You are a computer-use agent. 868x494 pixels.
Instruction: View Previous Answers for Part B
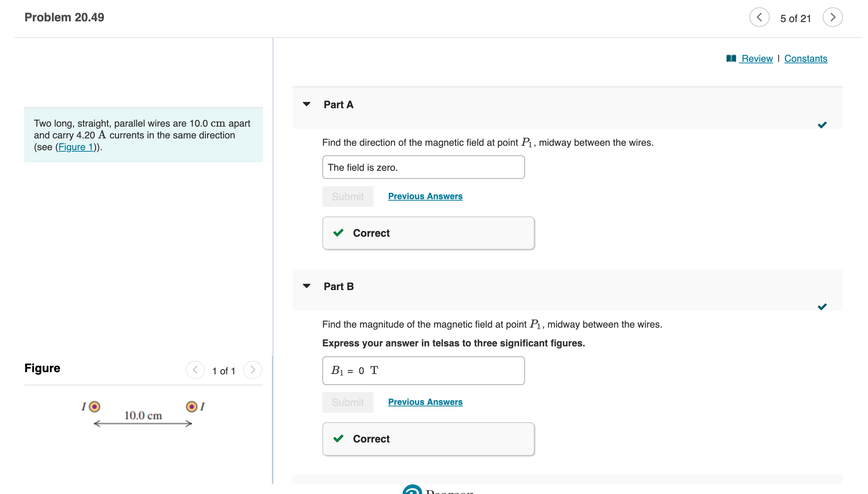(x=425, y=402)
